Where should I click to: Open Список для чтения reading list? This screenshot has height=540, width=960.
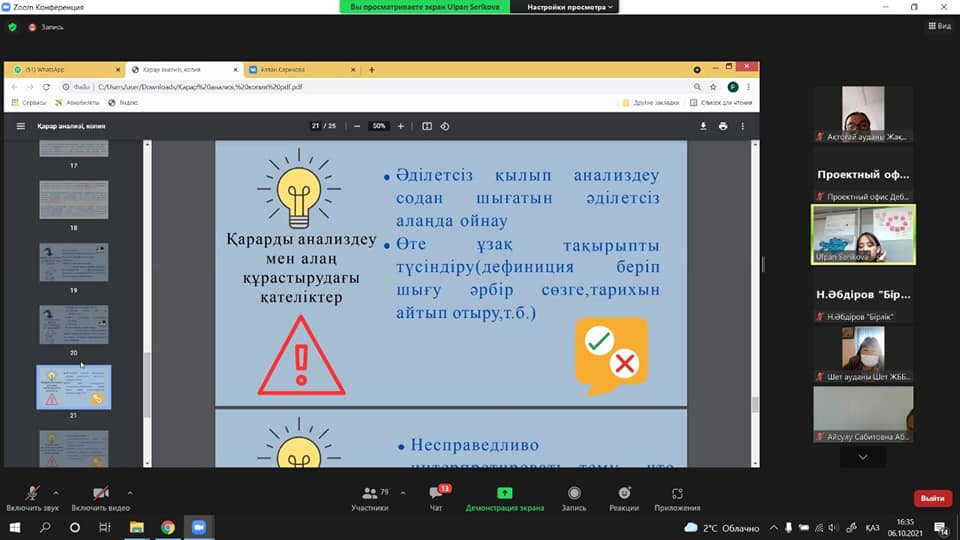(x=721, y=103)
